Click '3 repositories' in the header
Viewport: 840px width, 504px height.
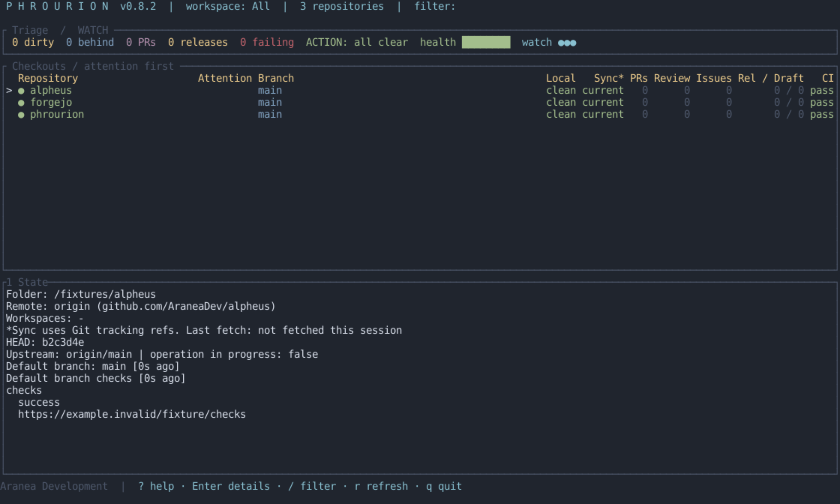pyautogui.click(x=342, y=7)
